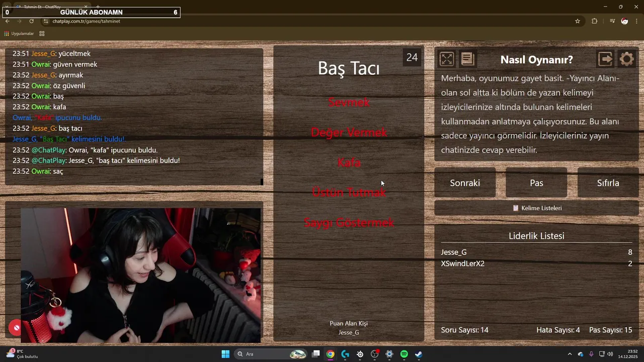Image resolution: width=644 pixels, height=362 pixels.
Task: Open the apps grid icon in bookmarks bar
Action: [x=42, y=34]
